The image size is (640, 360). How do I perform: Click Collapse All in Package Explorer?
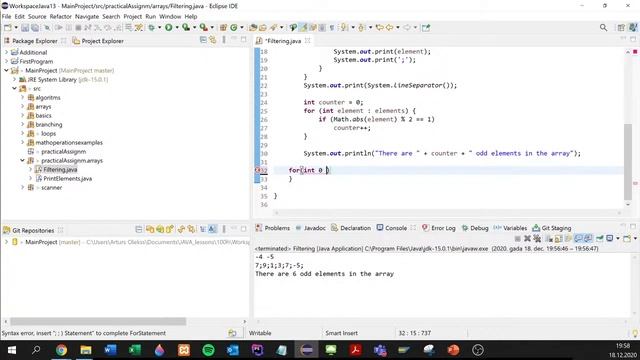pos(203,40)
